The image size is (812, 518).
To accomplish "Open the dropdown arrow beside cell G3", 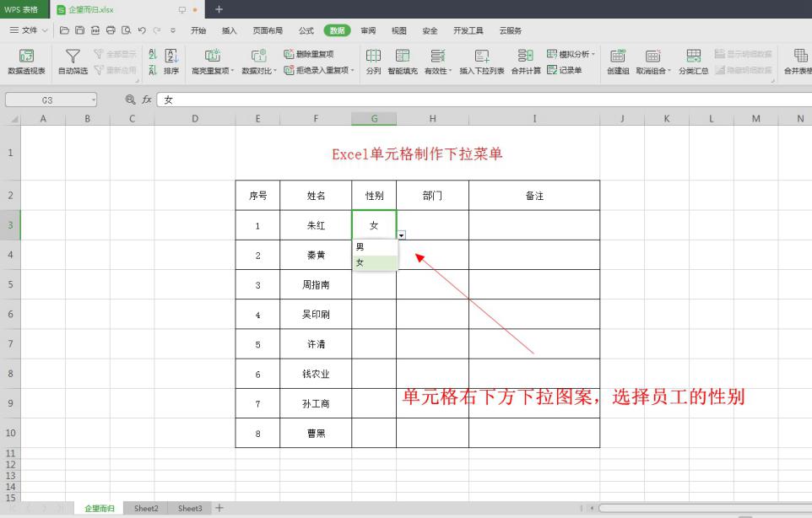I will tap(400, 234).
